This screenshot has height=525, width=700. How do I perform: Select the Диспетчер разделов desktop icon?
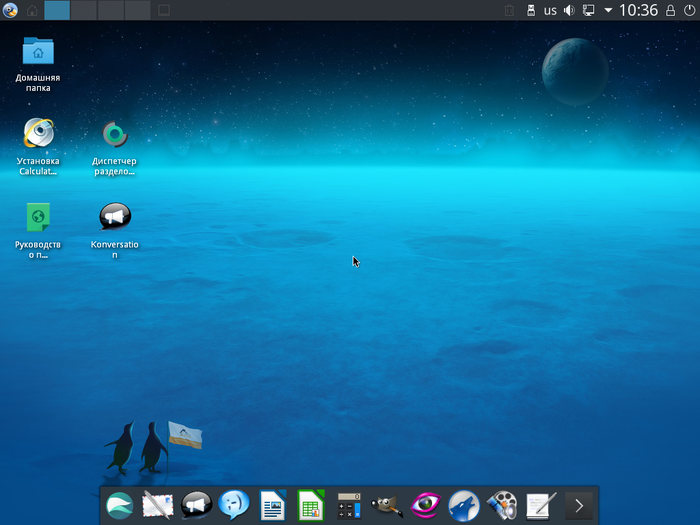[115, 147]
